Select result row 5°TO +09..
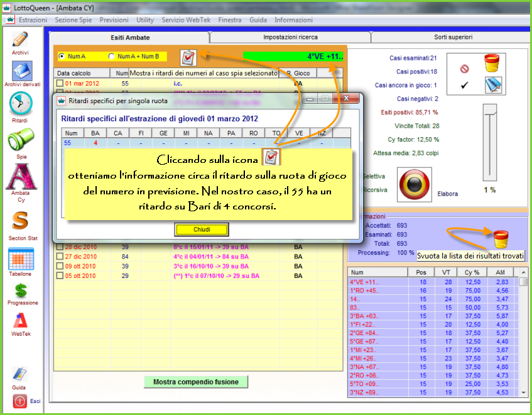This screenshot has width=532, height=415. (433, 384)
